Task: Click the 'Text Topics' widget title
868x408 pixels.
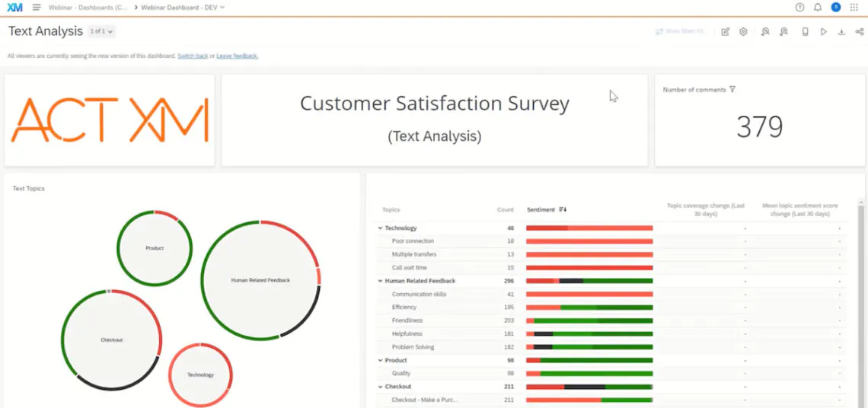Action: coord(29,188)
